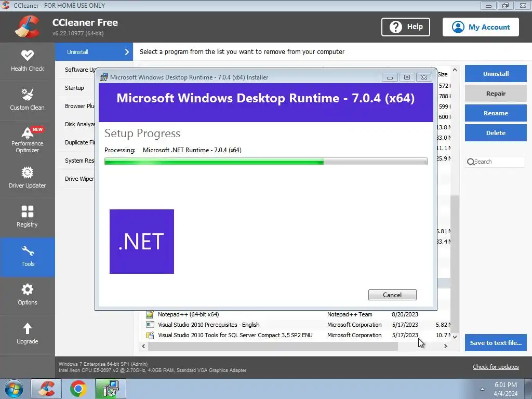Cancel the .NET Runtime installation
Screen dimensions: 532x399
392,295
